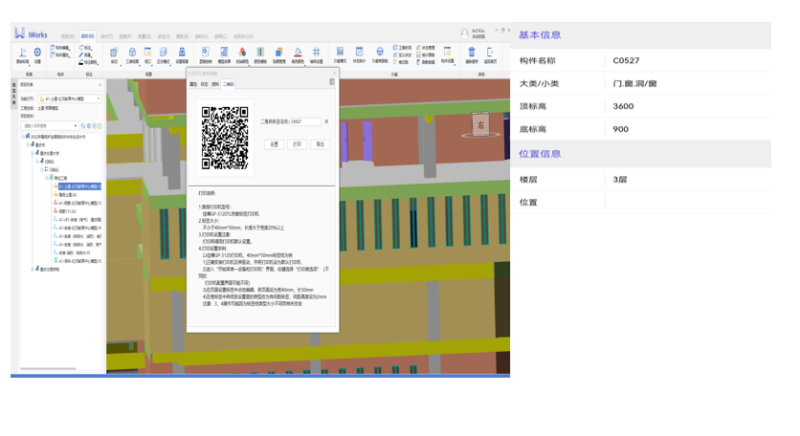Choose the 标注颜色 annotation color tool
The width and height of the screenshot is (800, 436).
(88, 62)
